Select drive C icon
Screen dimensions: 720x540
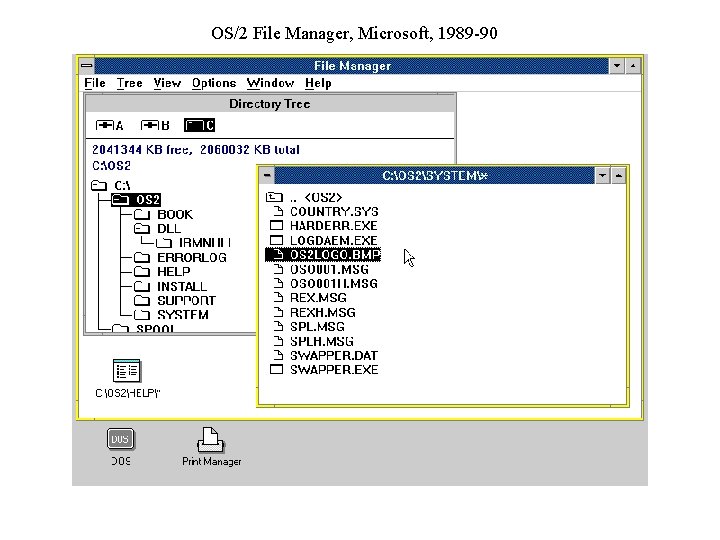pos(199,125)
